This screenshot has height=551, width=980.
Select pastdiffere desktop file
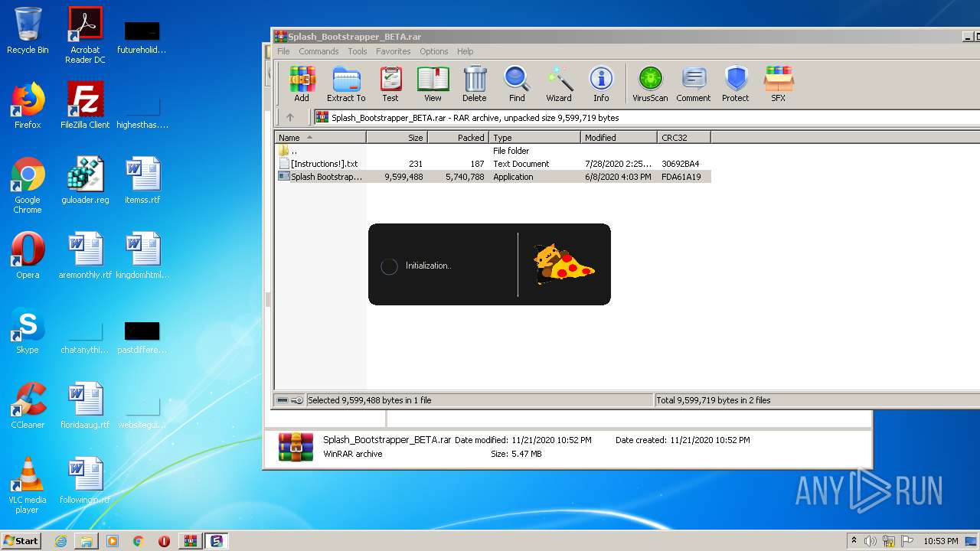142,337
